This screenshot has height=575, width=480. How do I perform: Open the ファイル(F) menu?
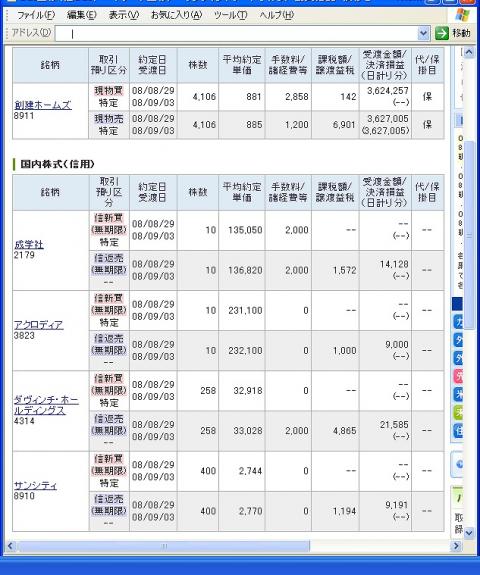pyautogui.click(x=36, y=15)
